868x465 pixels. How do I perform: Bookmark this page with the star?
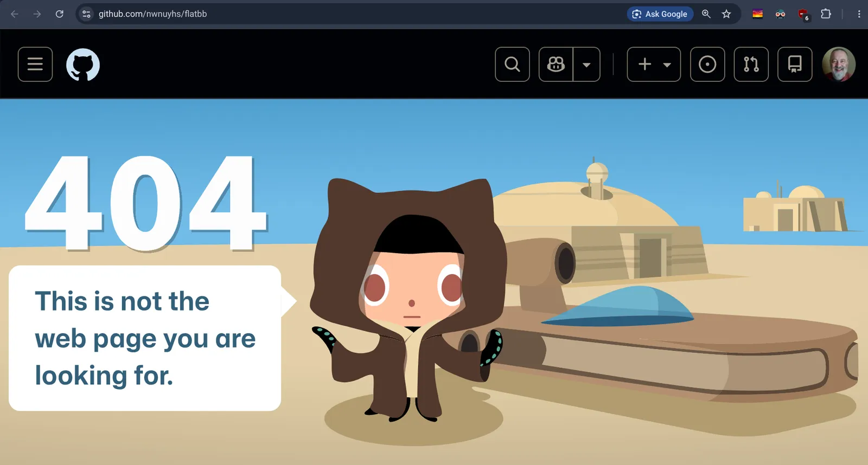point(726,14)
